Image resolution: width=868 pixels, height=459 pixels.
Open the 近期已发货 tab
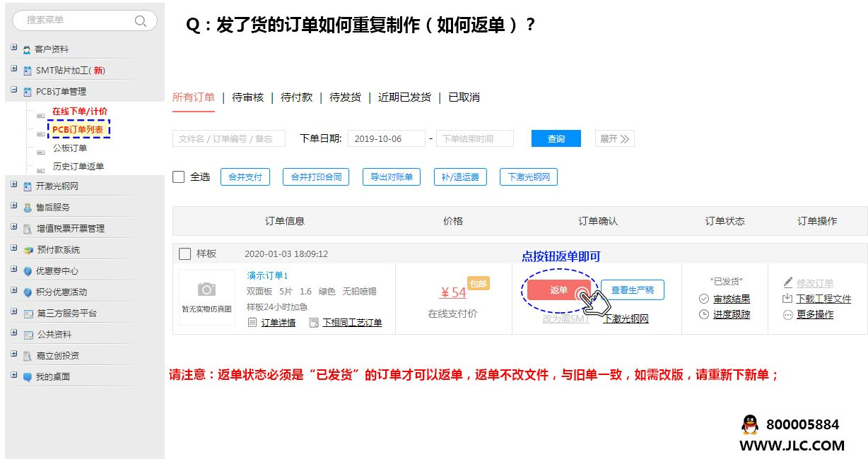[404, 97]
